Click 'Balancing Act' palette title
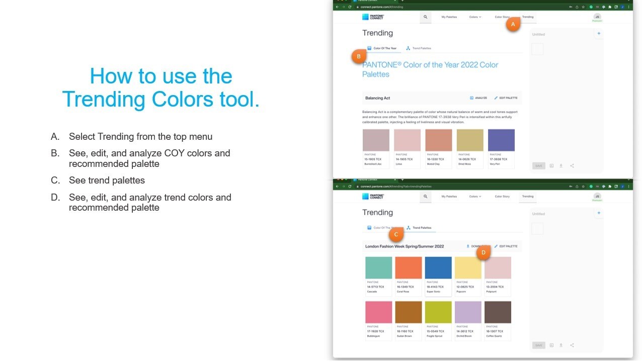This screenshot has width=644, height=362. point(377,98)
